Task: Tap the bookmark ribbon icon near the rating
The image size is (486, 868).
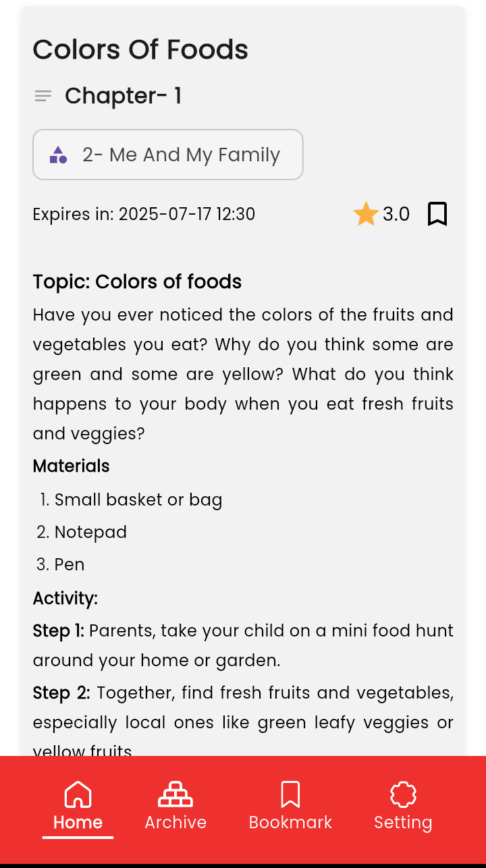Action: pyautogui.click(x=437, y=213)
